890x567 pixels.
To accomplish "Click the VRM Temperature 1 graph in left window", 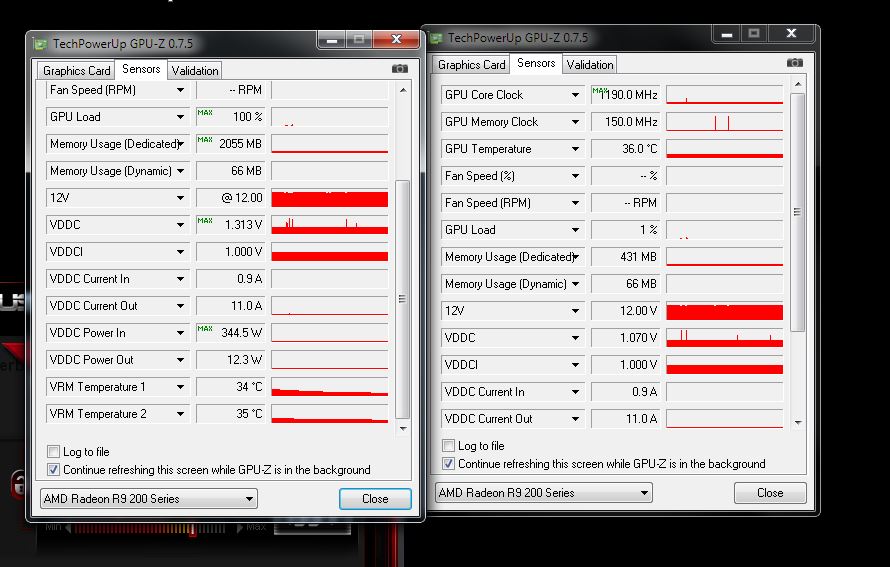I will tap(330, 387).
